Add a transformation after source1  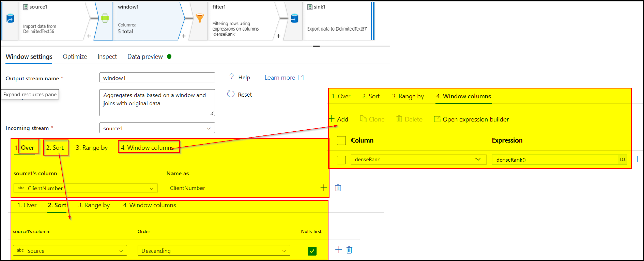[89, 36]
